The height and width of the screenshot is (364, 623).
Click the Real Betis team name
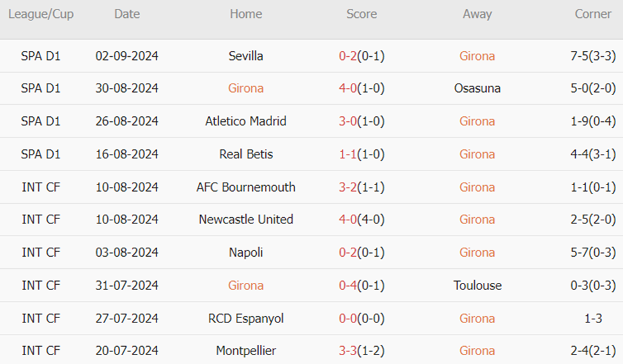point(246,155)
